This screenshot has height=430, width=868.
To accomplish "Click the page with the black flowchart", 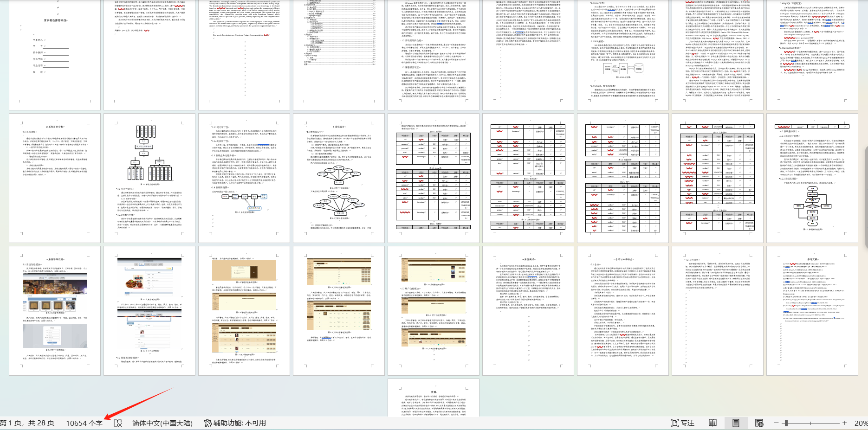I will [x=812, y=178].
